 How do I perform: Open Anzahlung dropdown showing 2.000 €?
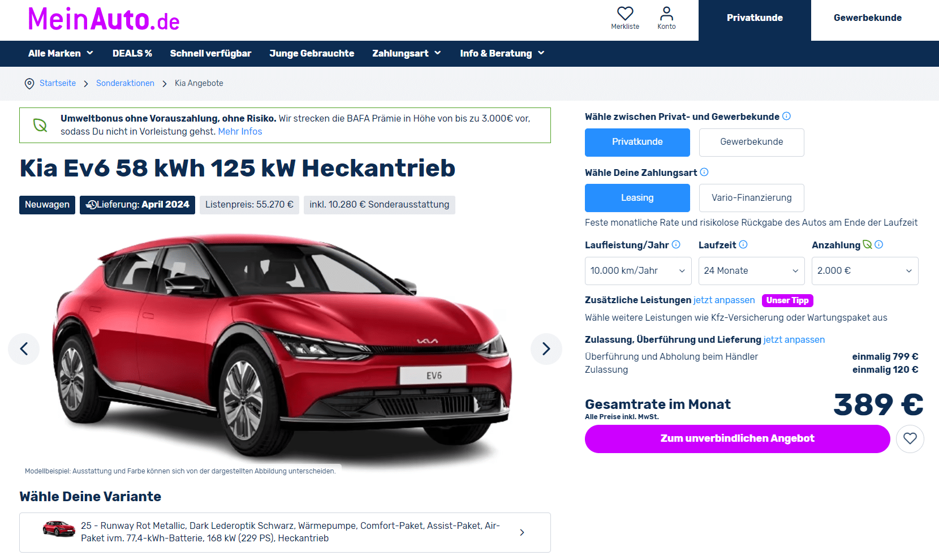click(x=865, y=271)
